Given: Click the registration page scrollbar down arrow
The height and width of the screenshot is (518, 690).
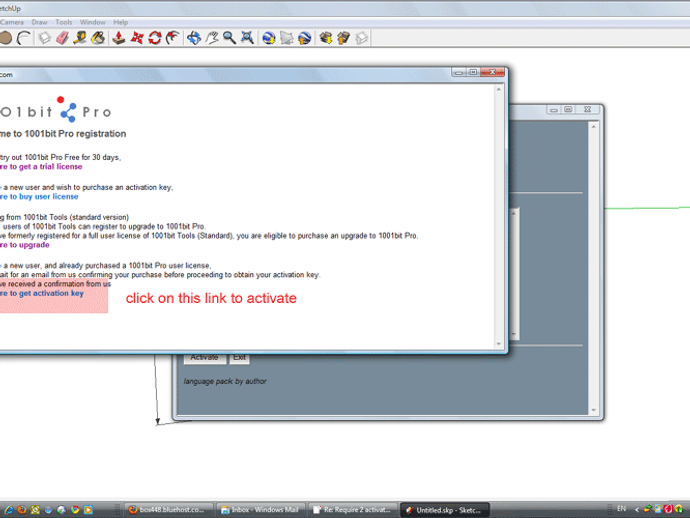Looking at the screenshot, I should pyautogui.click(x=499, y=344).
